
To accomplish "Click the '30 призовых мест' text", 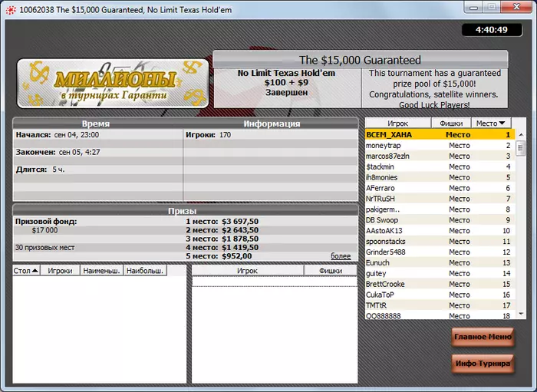I will pos(44,248).
